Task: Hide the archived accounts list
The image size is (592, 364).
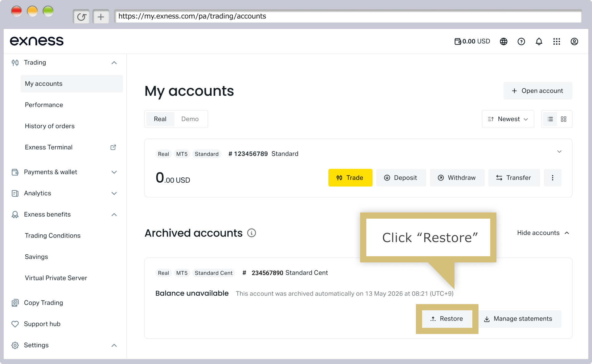Action: point(543,233)
